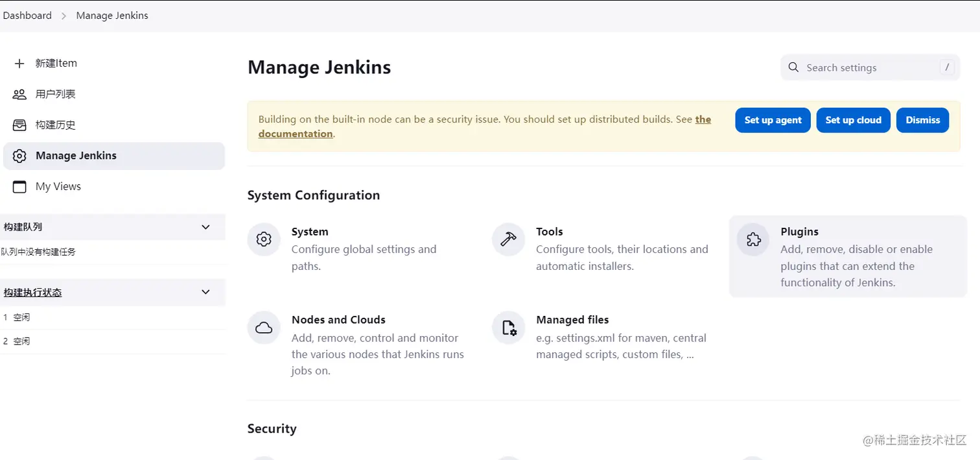Screen dimensions: 980x460
Task: Click the plus icon beside 新建Item
Action: (x=19, y=64)
